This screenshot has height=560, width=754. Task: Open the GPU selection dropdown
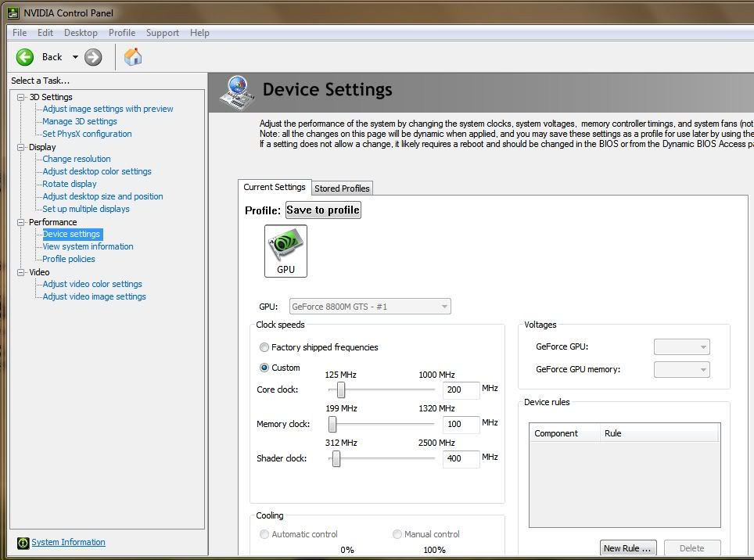tap(370, 306)
